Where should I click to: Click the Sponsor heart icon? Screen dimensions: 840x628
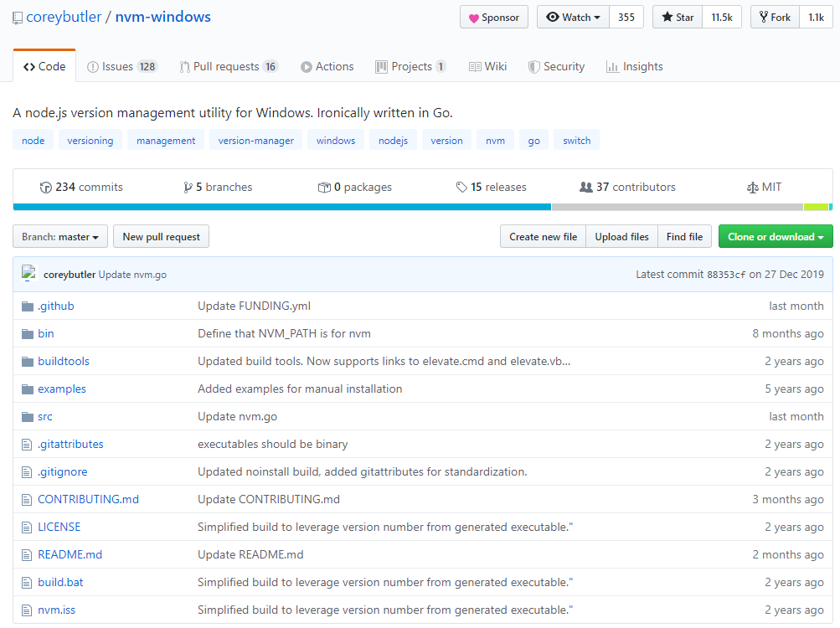click(x=473, y=18)
